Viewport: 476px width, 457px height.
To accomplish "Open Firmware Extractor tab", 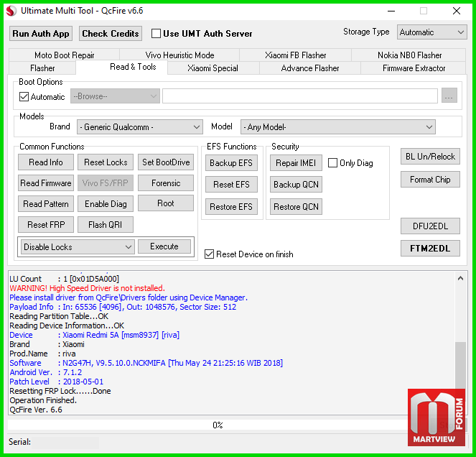I will [x=414, y=68].
